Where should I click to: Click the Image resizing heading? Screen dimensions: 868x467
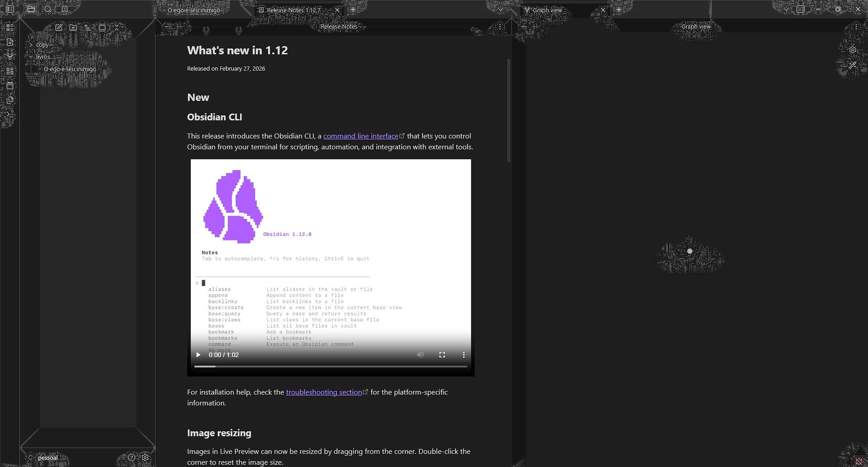coord(219,433)
